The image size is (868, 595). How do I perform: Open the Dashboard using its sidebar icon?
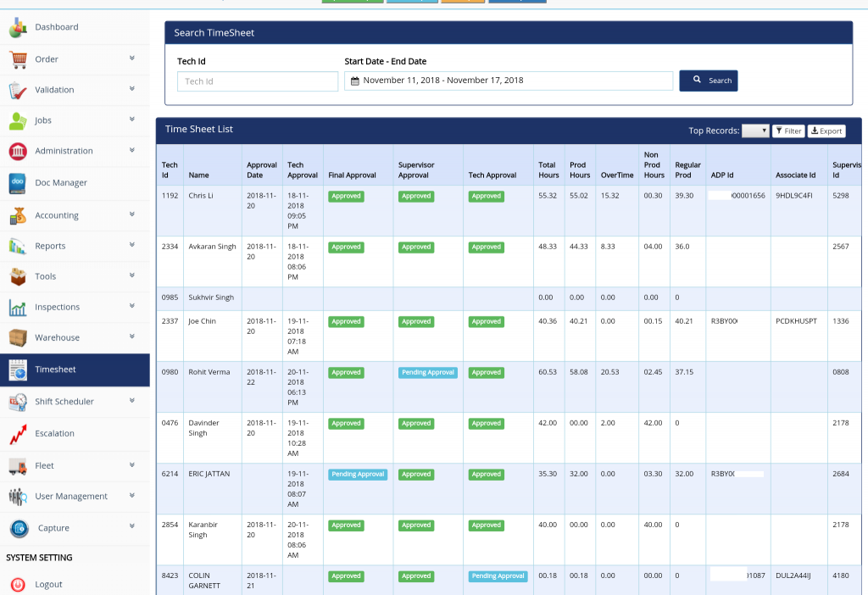[17, 27]
